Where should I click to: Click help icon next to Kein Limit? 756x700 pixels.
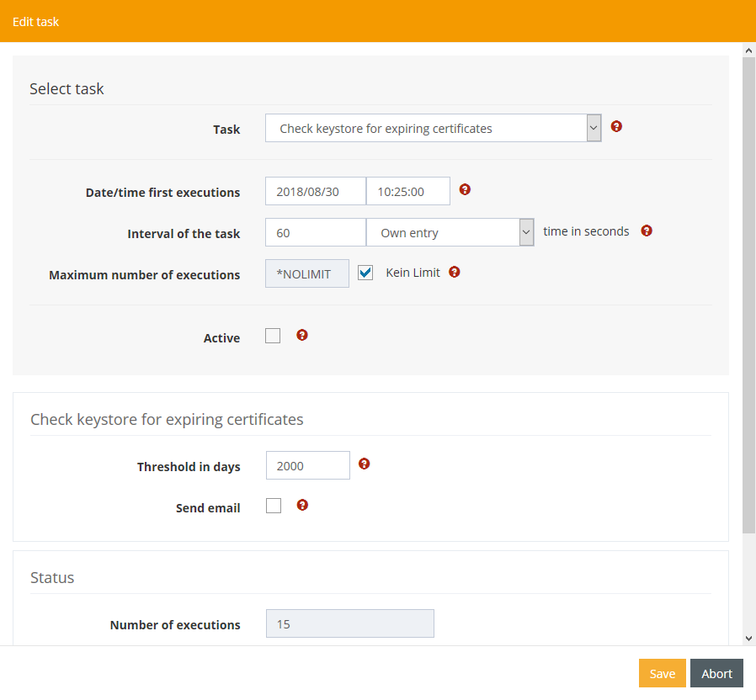455,273
